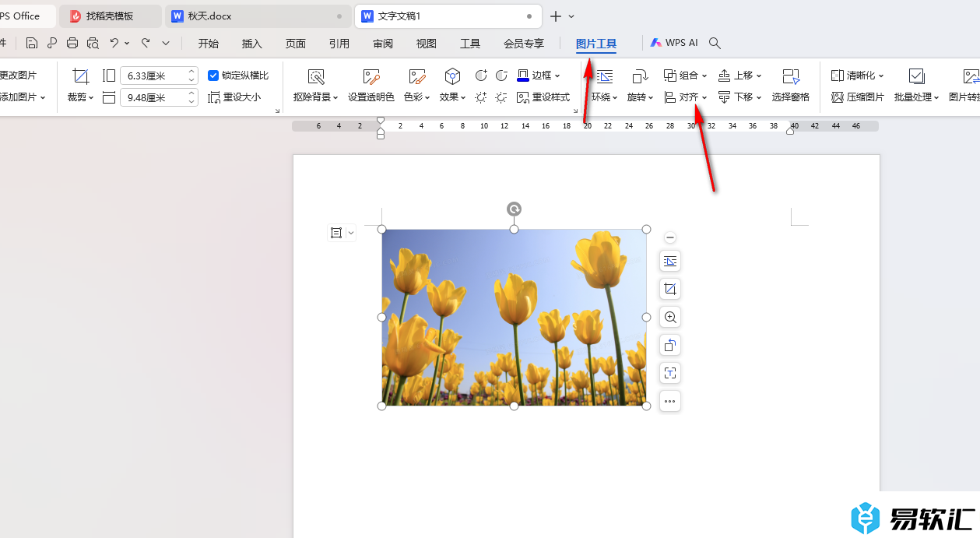
Task: Click Set Transparent Color (设置透明色) icon
Action: pos(371,76)
